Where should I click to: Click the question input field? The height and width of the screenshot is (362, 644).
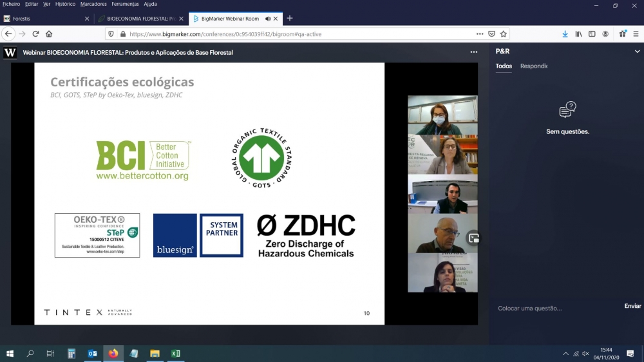556,308
